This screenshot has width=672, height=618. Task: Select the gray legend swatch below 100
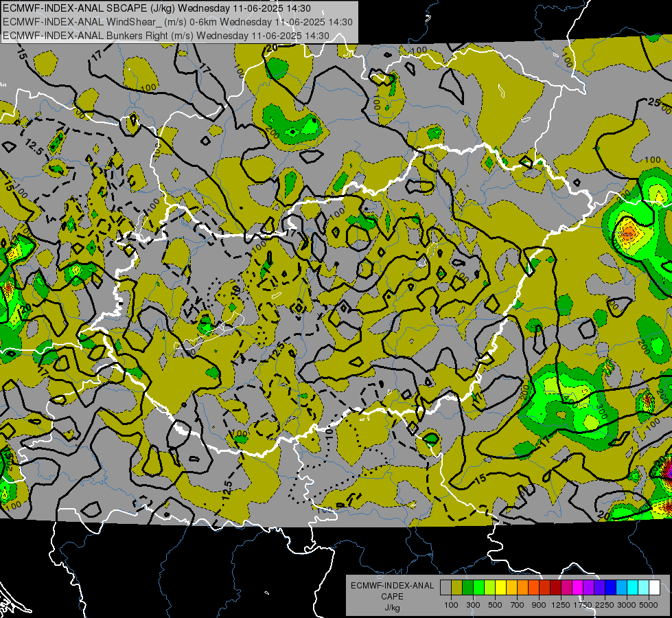(x=445, y=588)
